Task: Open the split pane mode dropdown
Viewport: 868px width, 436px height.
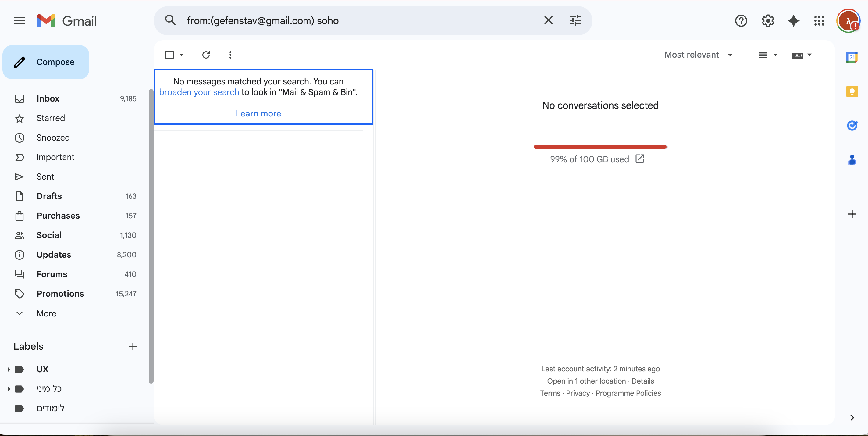Action: point(768,55)
